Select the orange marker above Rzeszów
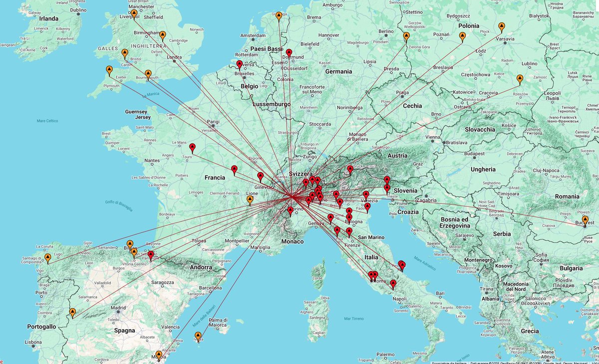The height and width of the screenshot is (364, 599). point(520,80)
